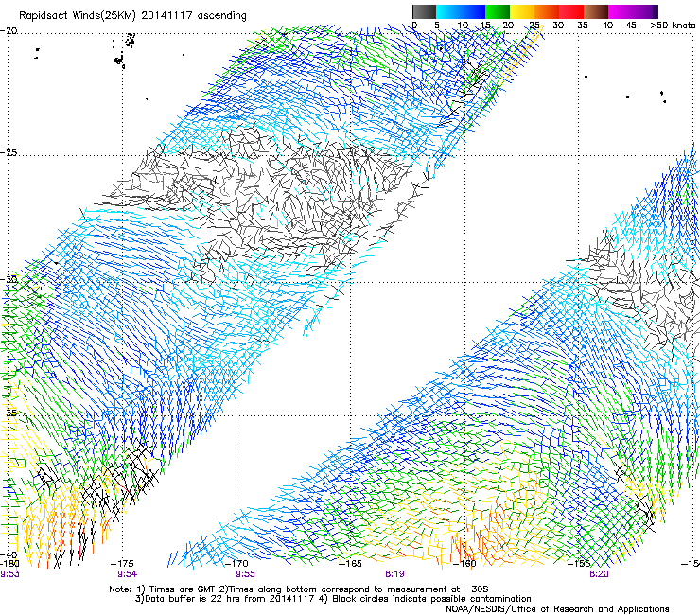This screenshot has width=700, height=615.
Task: Click the orange 25-30 knots legend swatch
Action: click(x=547, y=11)
